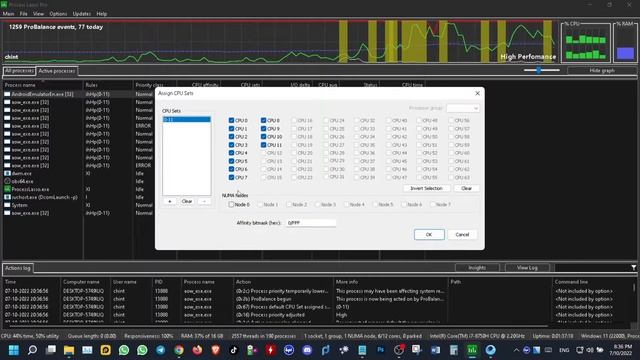The width and height of the screenshot is (640, 360).
Task: Open Google Chrome from taskbar
Action: (x=179, y=350)
